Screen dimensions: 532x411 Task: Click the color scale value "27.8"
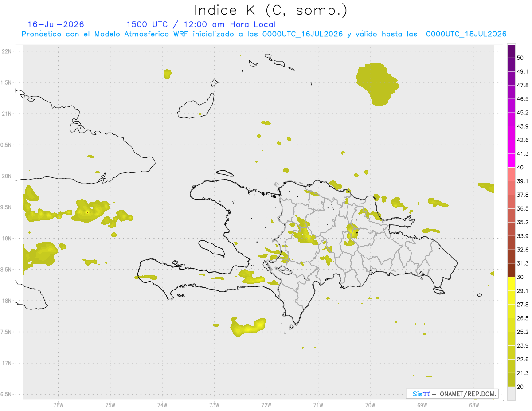[523, 304]
